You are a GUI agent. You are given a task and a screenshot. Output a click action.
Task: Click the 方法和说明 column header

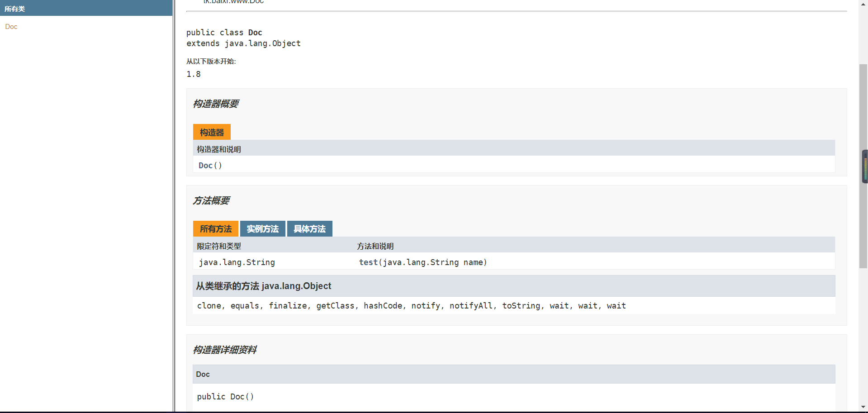[375, 246]
